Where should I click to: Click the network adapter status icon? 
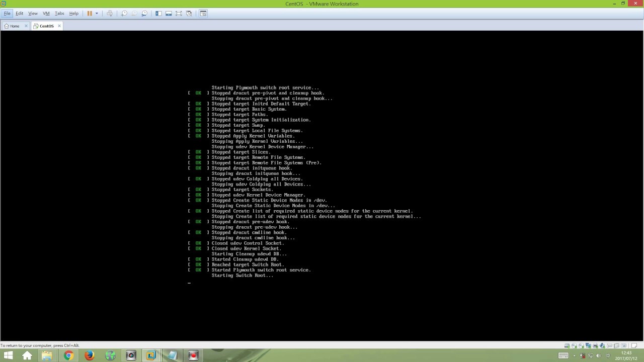click(588, 345)
